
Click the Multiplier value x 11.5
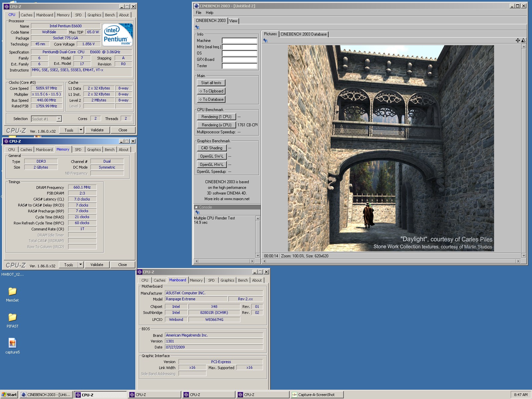coord(47,94)
